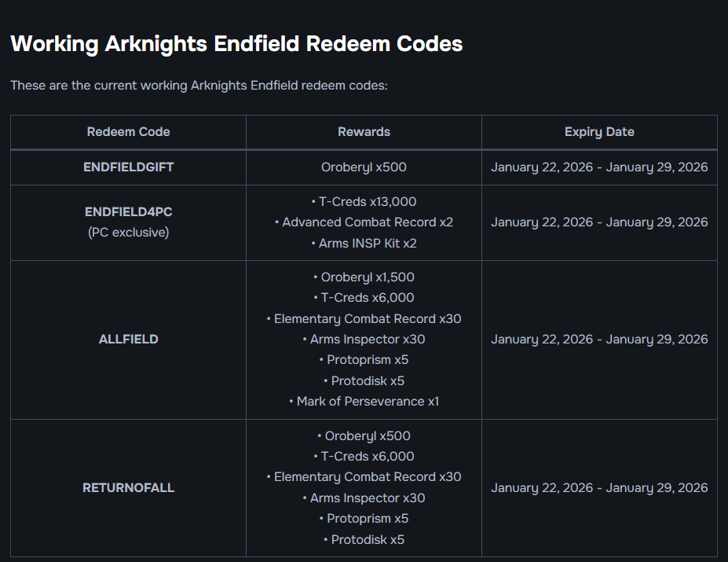Click the Redeem Code column header
Image resolution: width=728 pixels, height=562 pixels.
point(128,132)
